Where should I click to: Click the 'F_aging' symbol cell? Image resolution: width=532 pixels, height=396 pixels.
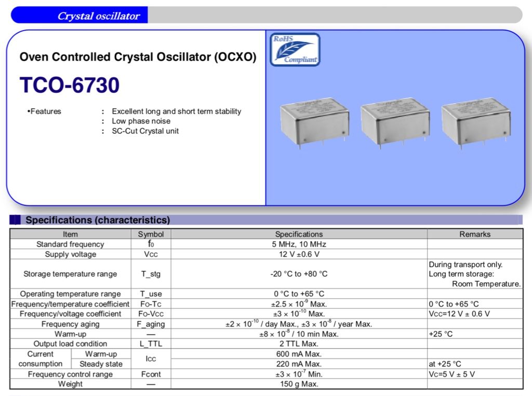click(x=151, y=324)
